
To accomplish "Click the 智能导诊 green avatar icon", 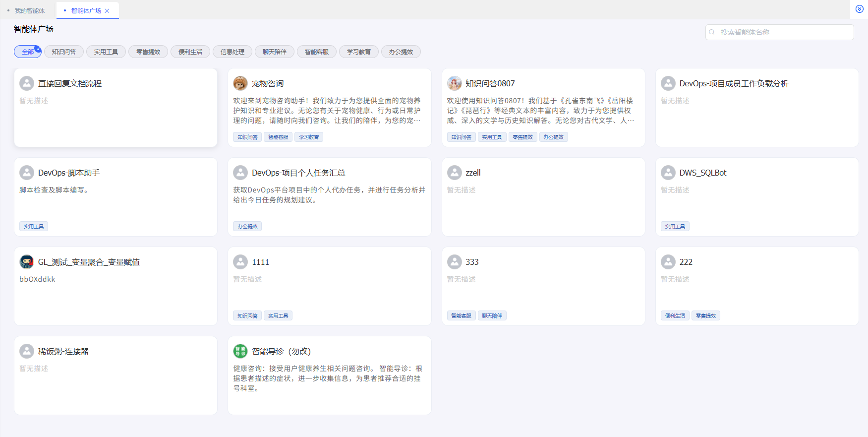I will [x=240, y=351].
